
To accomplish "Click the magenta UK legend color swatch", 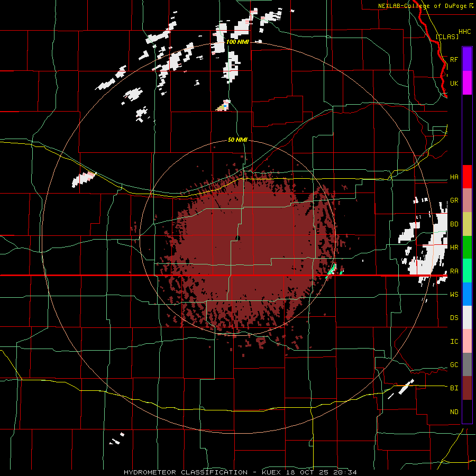I will point(467,83).
